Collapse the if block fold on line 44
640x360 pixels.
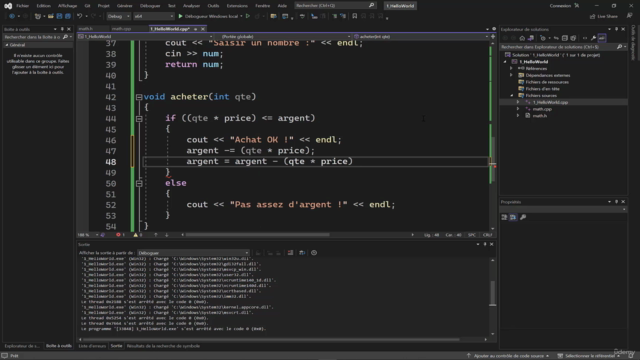point(139,118)
